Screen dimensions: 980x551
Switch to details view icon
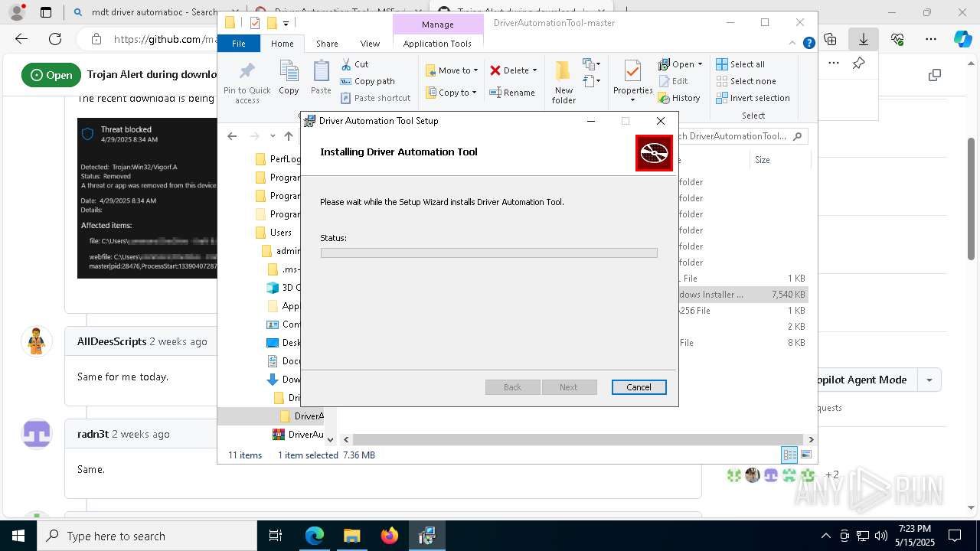[789, 455]
